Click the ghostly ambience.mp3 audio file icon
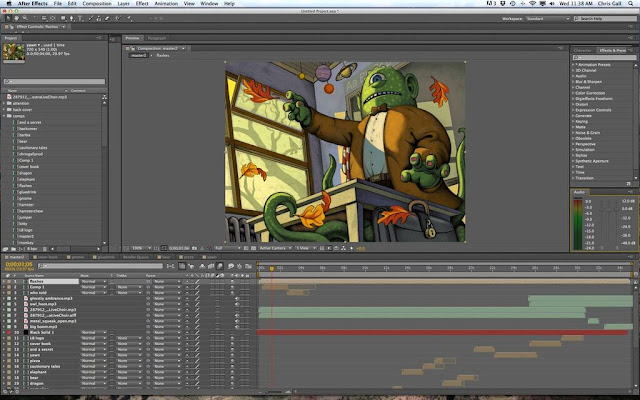The width and height of the screenshot is (640, 400). tap(26, 298)
